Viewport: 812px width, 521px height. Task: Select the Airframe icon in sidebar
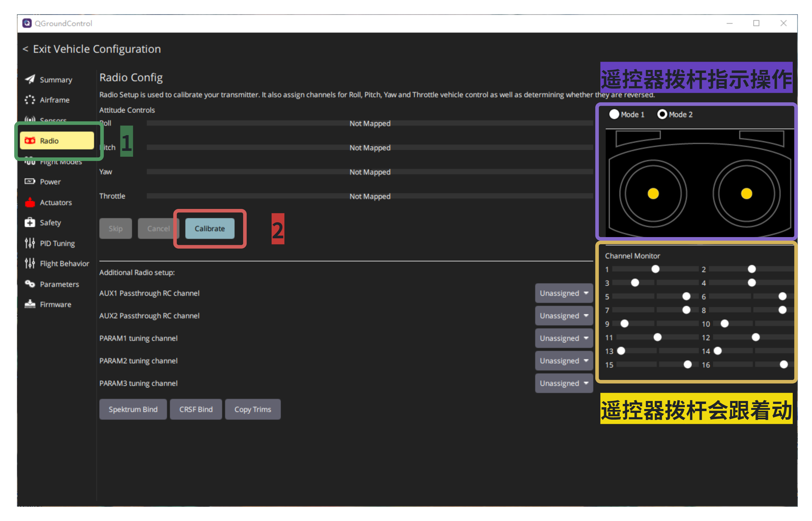[x=30, y=100]
